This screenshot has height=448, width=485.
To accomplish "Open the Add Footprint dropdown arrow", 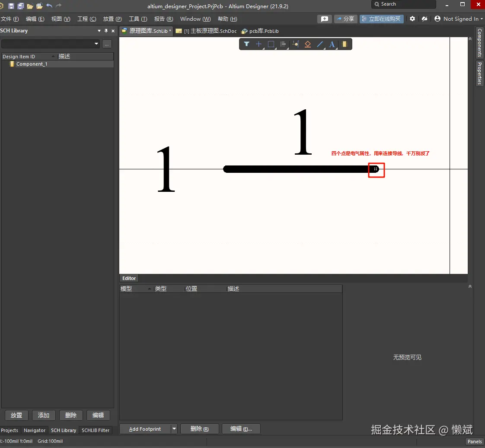I will 174,429.
